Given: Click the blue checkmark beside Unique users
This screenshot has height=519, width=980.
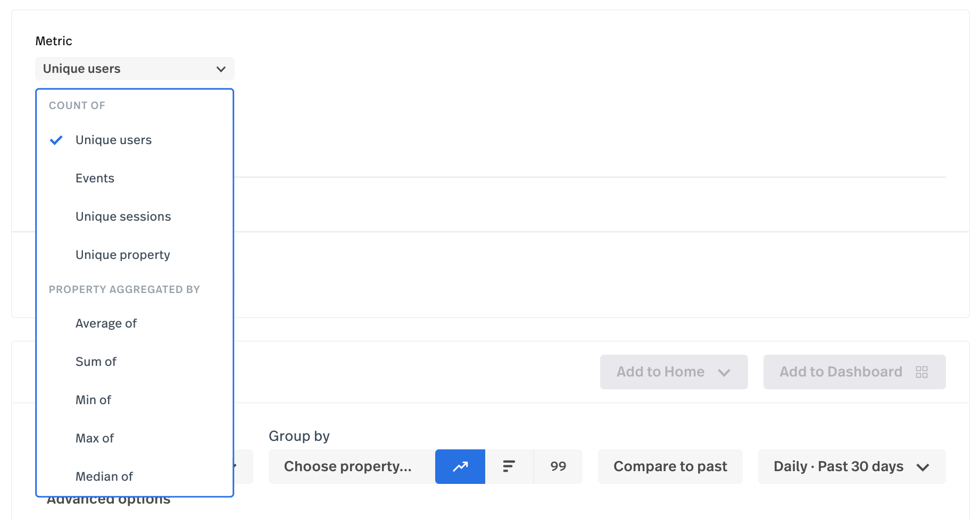Looking at the screenshot, I should pos(56,140).
